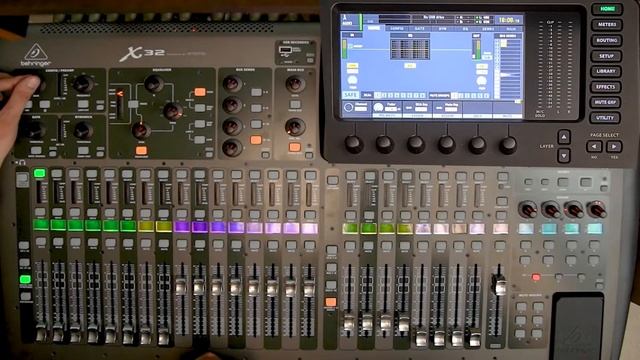Viewport: 640px width, 360px height.
Task: Toggle lit orange Main Stereo button in Main Bus
Action: pos(295,147)
